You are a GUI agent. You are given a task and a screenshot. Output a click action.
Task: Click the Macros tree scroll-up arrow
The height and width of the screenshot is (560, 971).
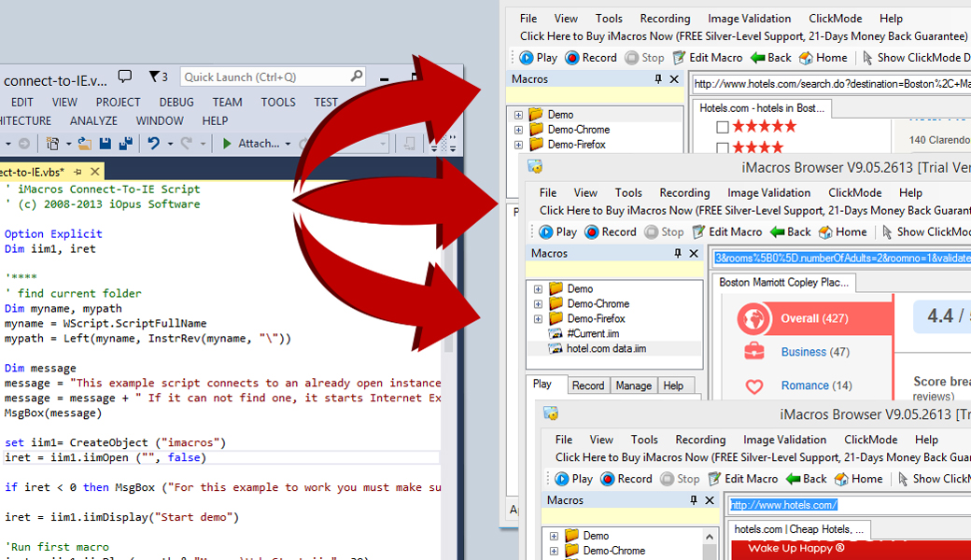[710, 537]
